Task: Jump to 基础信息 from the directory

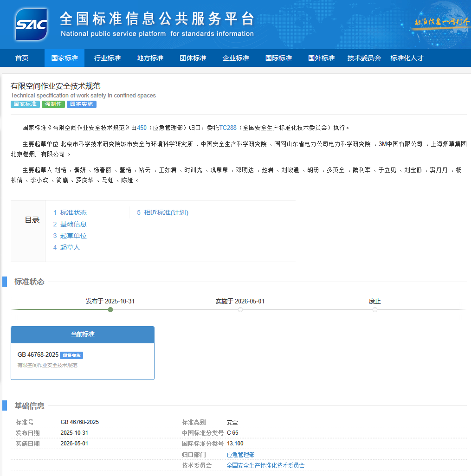Action: tap(73, 224)
